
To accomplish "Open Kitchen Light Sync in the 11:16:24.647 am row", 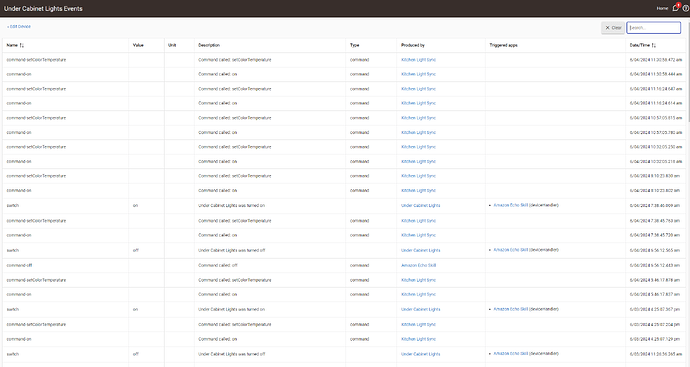I will click(x=418, y=89).
